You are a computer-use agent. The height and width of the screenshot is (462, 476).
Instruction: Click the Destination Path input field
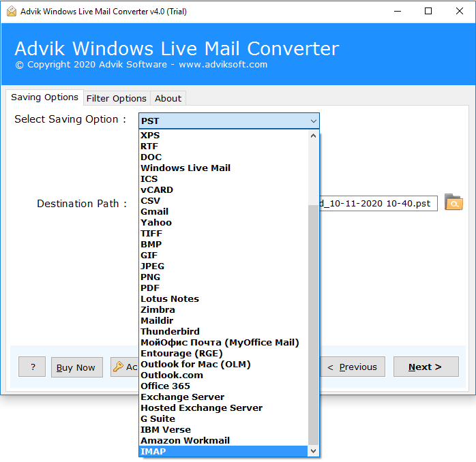click(378, 203)
